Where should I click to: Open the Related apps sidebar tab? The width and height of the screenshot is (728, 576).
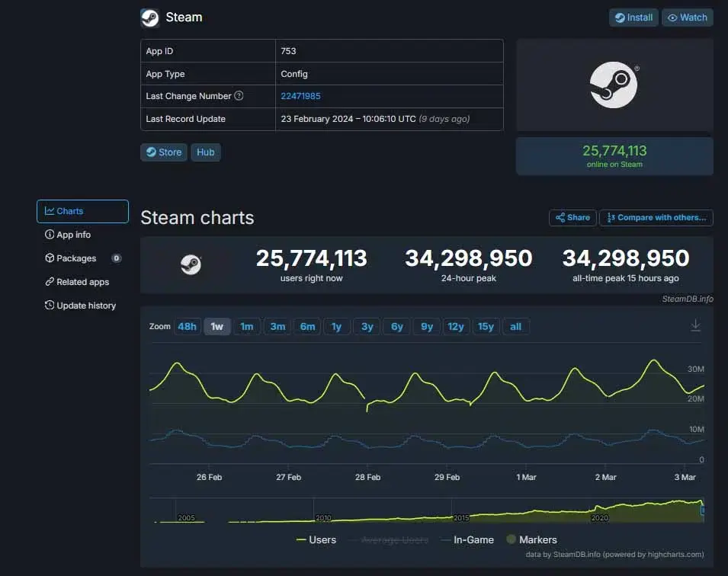click(x=77, y=282)
